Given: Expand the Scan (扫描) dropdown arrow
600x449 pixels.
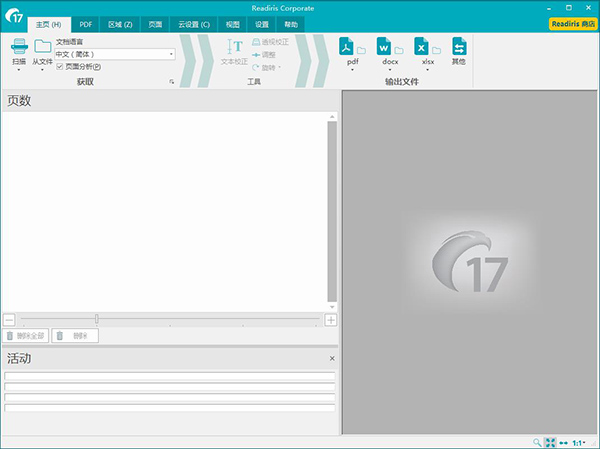Looking at the screenshot, I should pos(19,70).
